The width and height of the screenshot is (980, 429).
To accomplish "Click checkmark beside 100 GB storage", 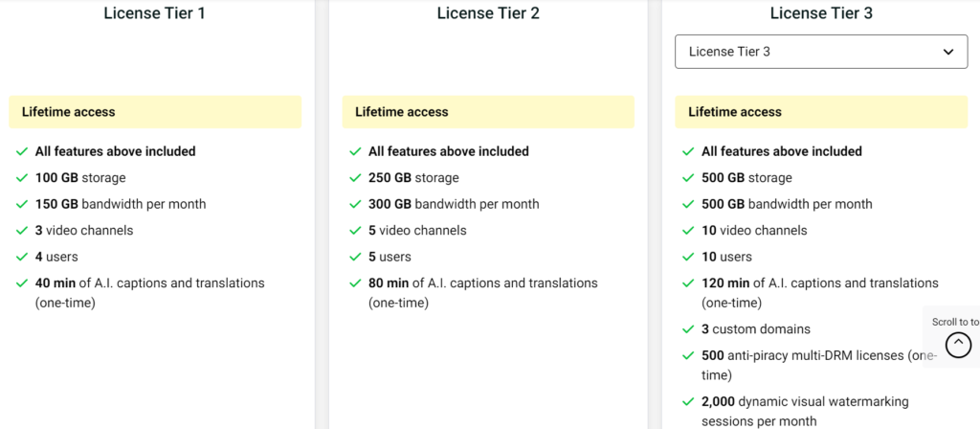I will tap(22, 177).
